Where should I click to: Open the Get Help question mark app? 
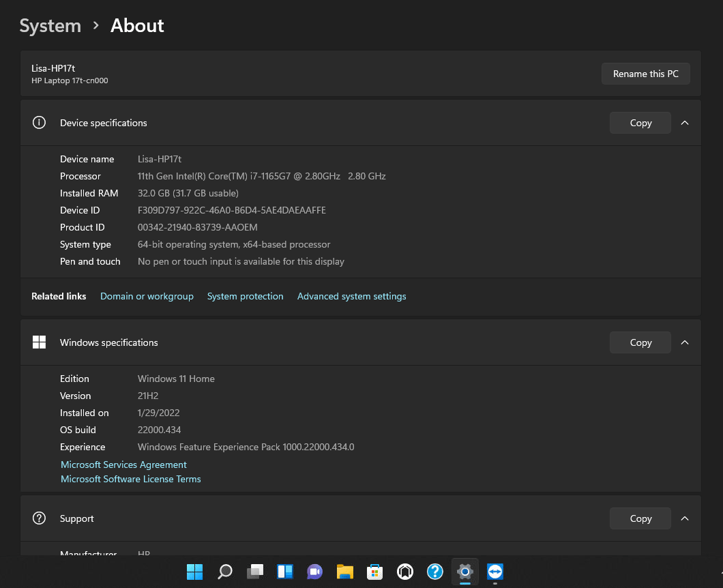pos(434,572)
